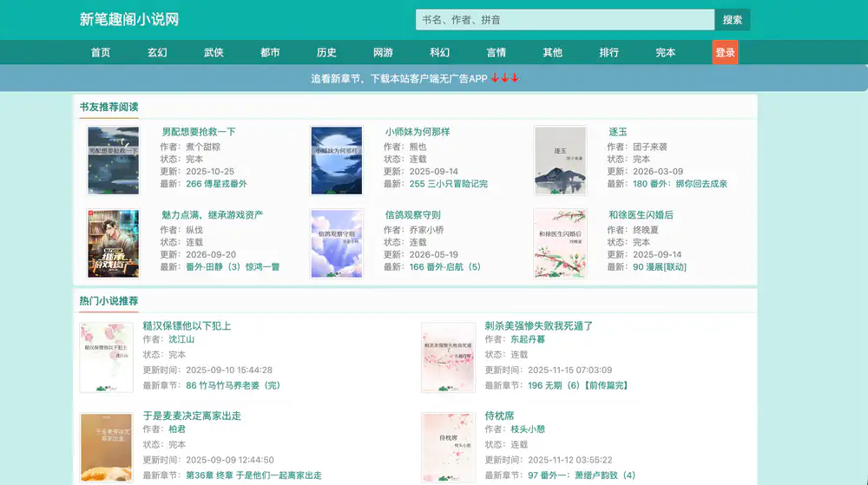Click the 热门小说推荐 section heading

point(108,301)
